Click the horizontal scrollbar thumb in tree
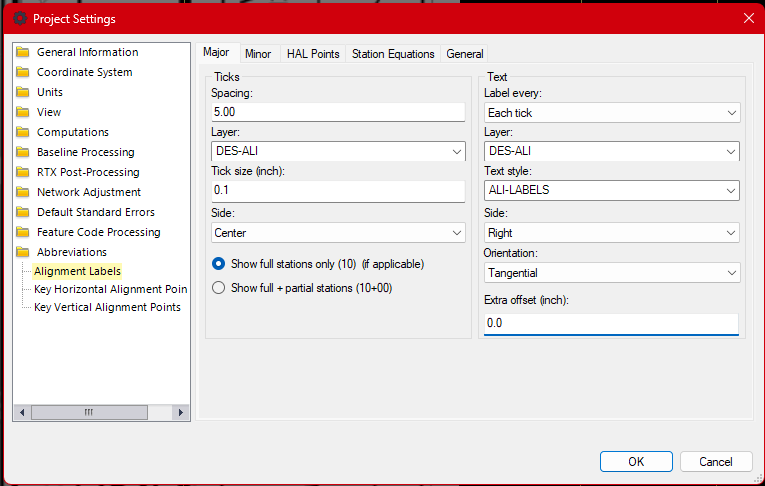Screen dimensions: 765x486 (x=89, y=412)
